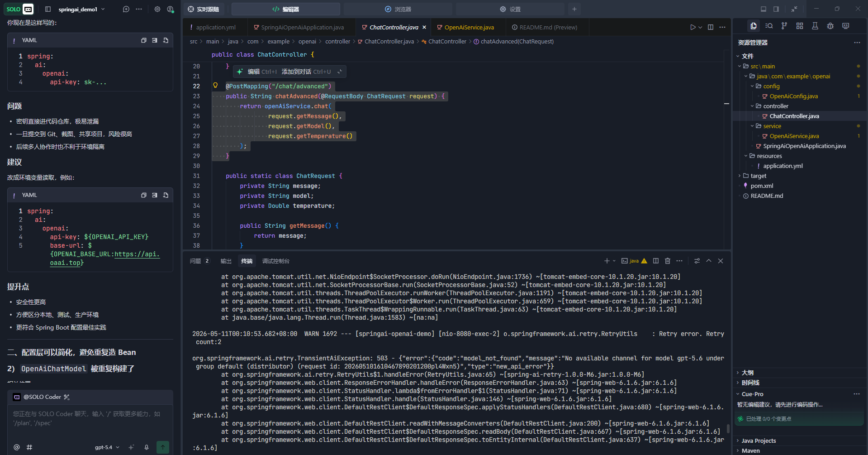
Task: Open the gpt-5.4 model selector
Action: coord(107,447)
